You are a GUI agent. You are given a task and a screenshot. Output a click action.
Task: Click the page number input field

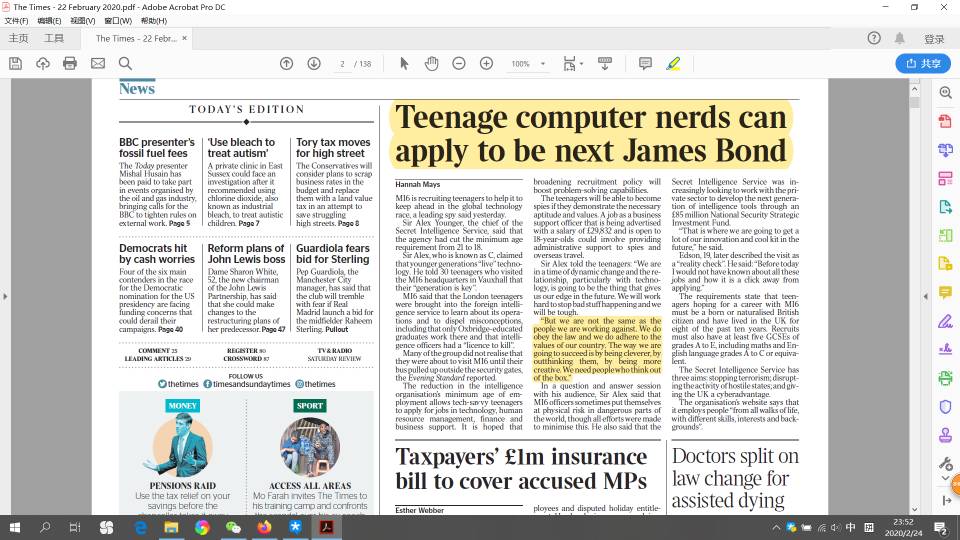pos(343,64)
